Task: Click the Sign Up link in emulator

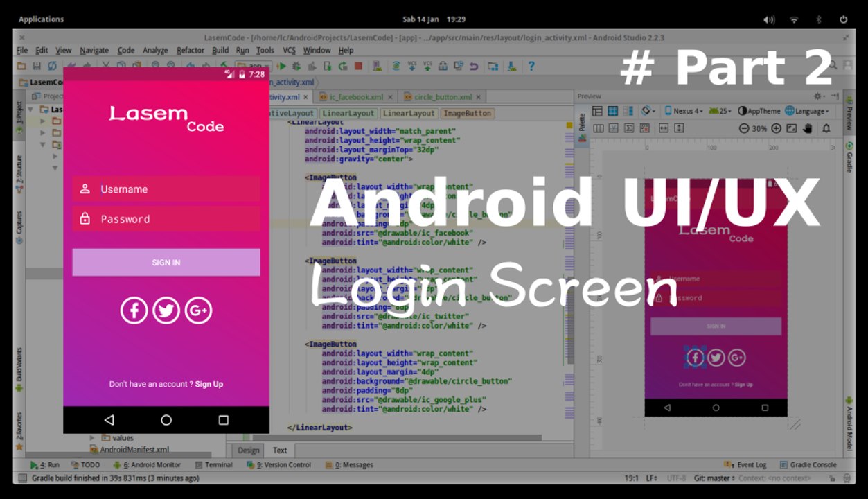Action: 209,384
